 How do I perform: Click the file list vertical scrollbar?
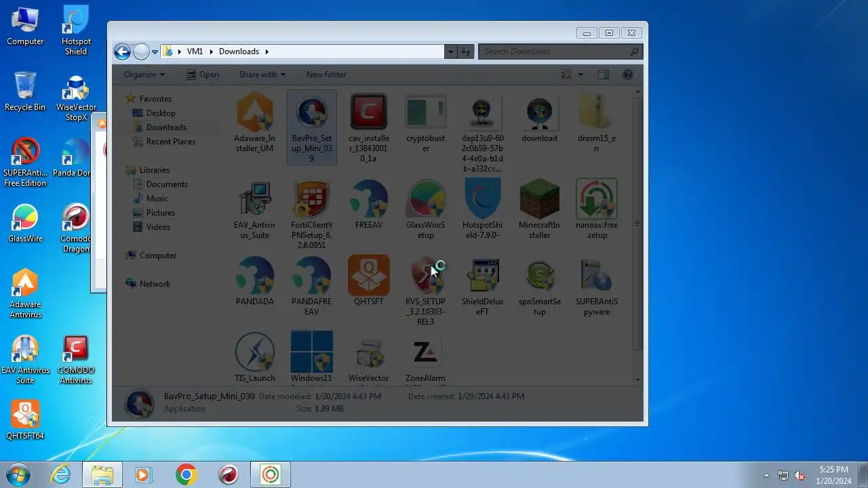637,224
